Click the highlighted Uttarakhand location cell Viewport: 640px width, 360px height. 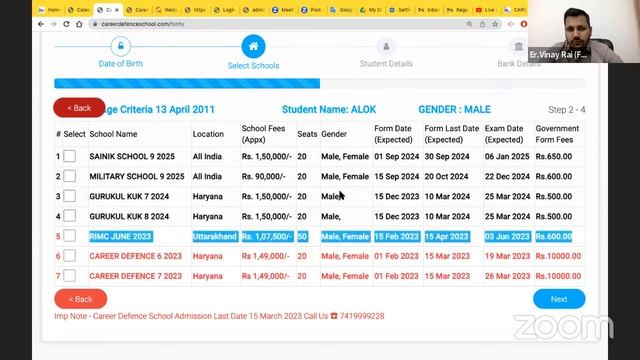click(215, 236)
